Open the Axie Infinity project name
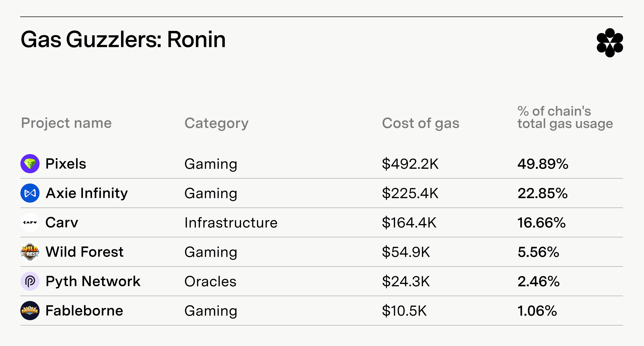 point(87,193)
